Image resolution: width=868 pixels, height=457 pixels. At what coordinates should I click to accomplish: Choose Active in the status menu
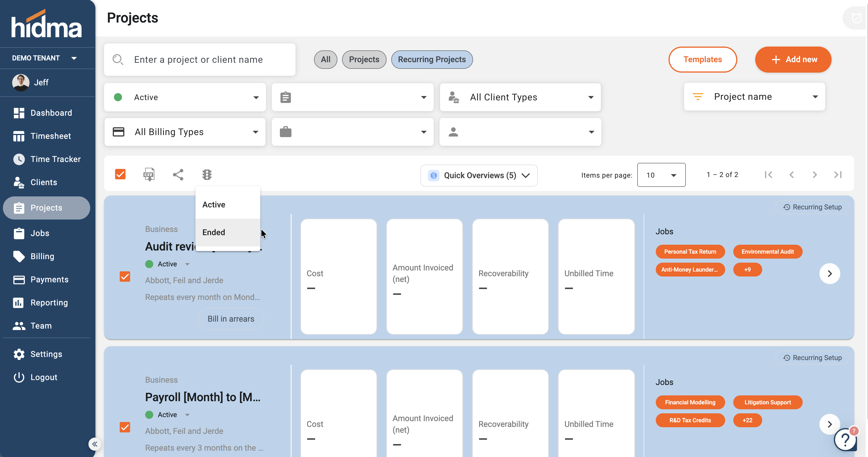pos(228,204)
